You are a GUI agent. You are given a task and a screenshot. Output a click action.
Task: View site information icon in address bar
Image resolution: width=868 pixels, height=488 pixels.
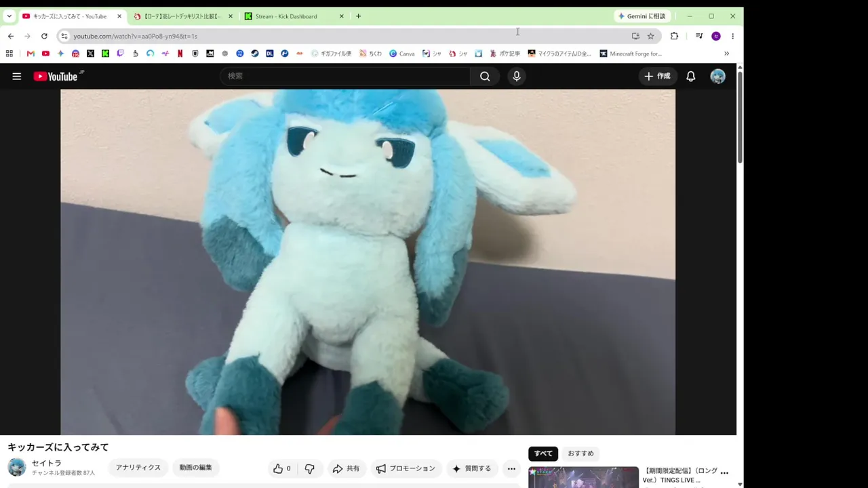64,36
